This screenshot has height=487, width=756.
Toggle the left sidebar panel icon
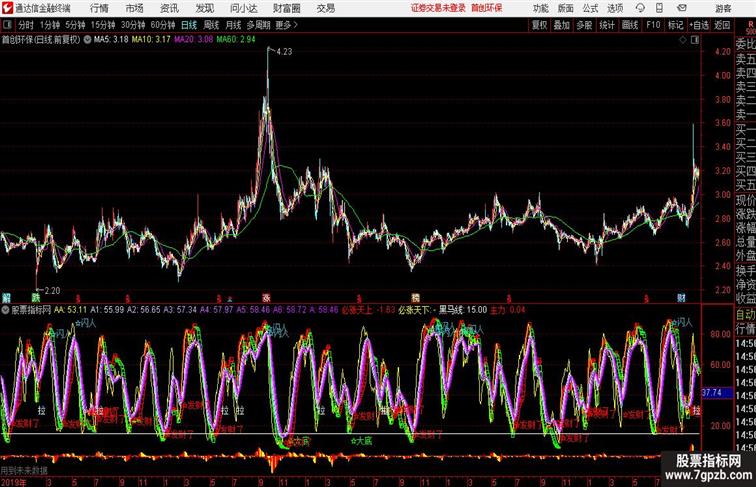tap(7, 25)
